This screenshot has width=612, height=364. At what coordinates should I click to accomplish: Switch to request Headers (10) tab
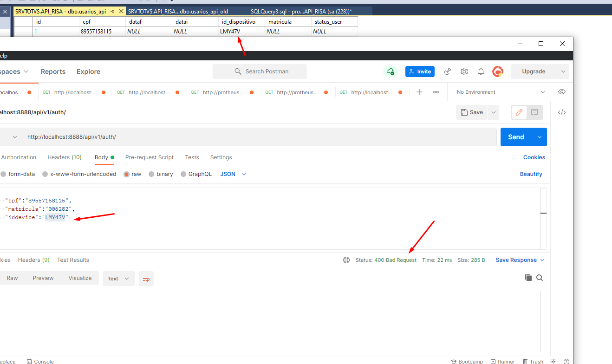click(65, 157)
